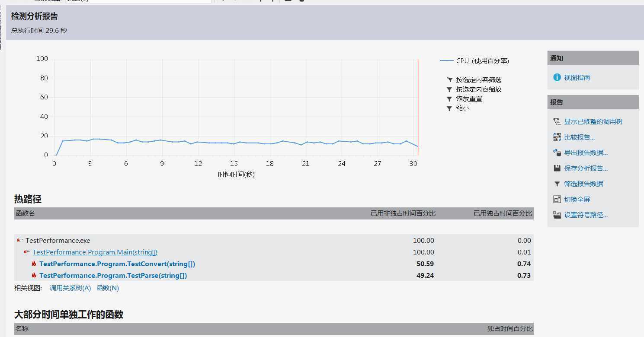Click the compare icon beside 比较报告...
The width and height of the screenshot is (644, 337).
coord(557,137)
